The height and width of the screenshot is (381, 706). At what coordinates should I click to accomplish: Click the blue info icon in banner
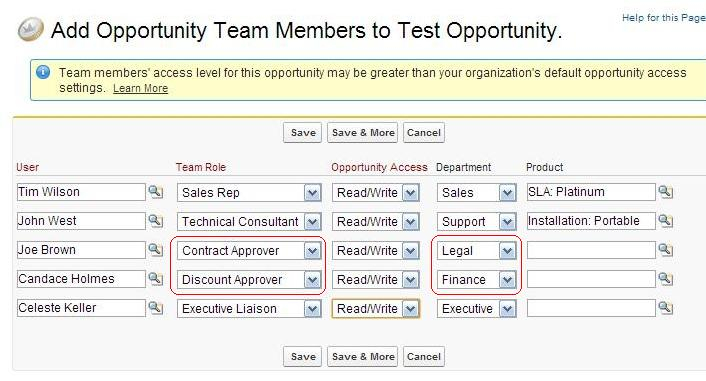coord(43,72)
